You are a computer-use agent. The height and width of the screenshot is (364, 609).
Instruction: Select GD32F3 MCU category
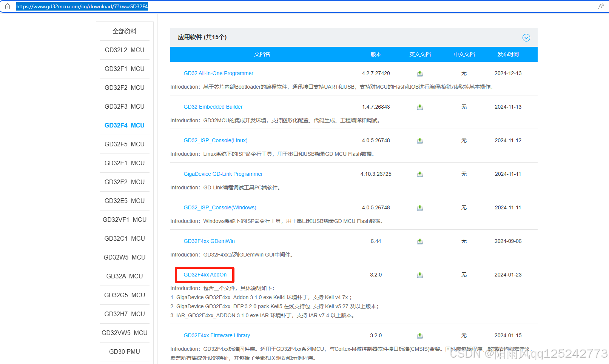(x=125, y=107)
